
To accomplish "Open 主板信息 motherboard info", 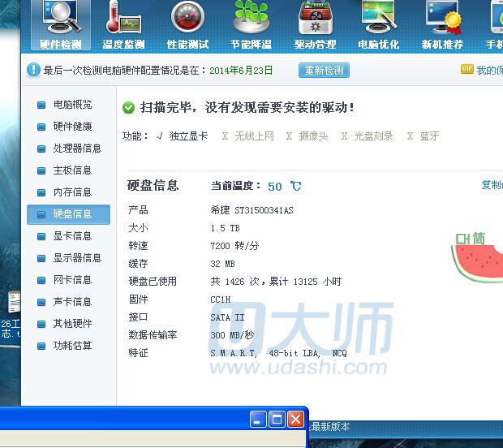I will (x=72, y=170).
